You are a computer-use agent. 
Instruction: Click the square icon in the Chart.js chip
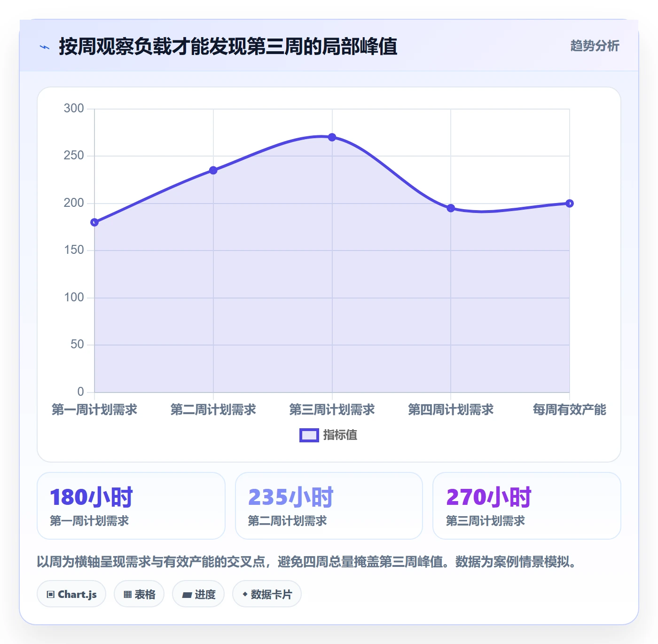tap(51, 595)
